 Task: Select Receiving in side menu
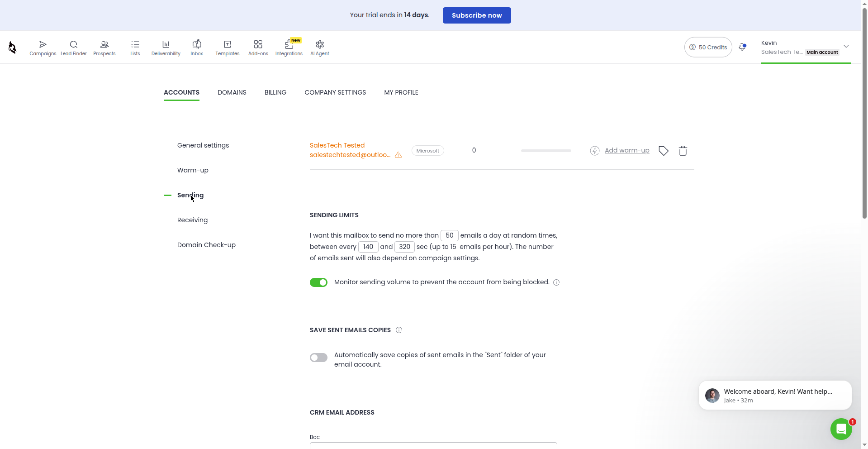(192, 220)
